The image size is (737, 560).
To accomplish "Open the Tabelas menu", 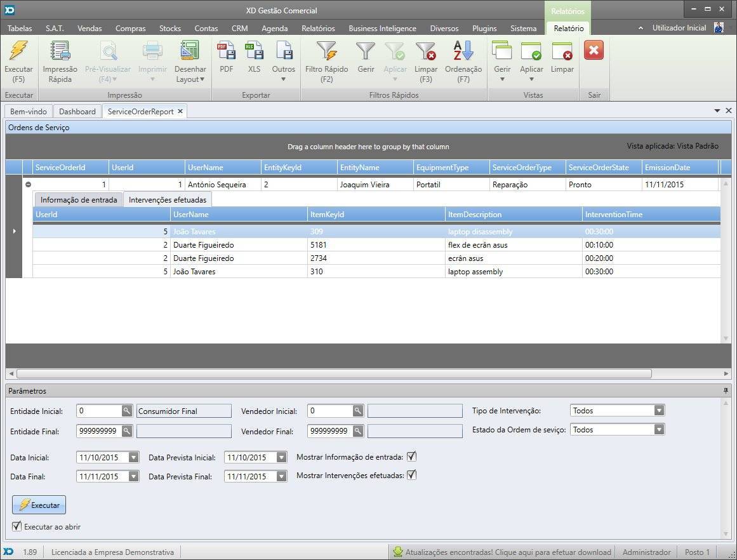I will coord(20,28).
